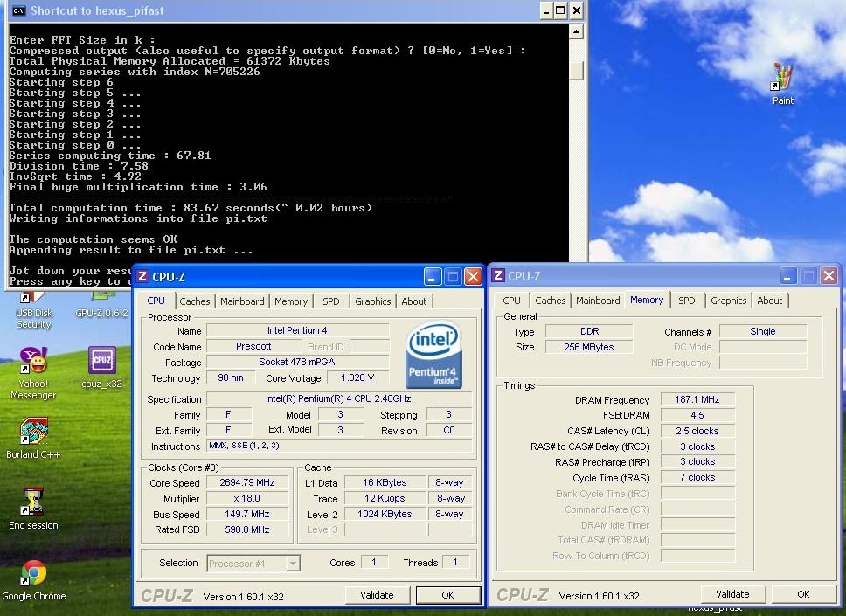
Task: Click the Intel Pentium 4 inside logo
Action: 433,355
